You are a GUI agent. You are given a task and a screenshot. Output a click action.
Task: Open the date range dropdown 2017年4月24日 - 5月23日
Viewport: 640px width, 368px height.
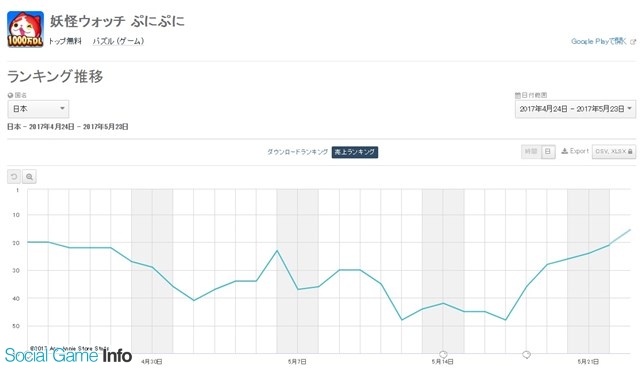575,109
